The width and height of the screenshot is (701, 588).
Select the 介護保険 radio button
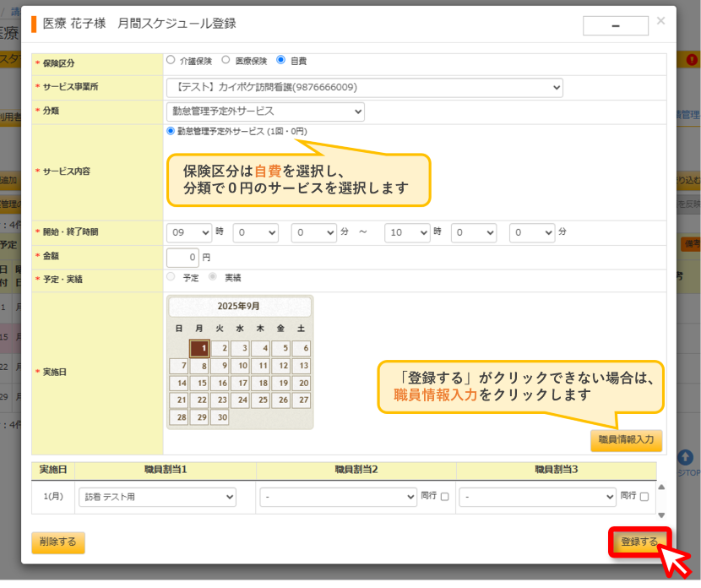171,60
